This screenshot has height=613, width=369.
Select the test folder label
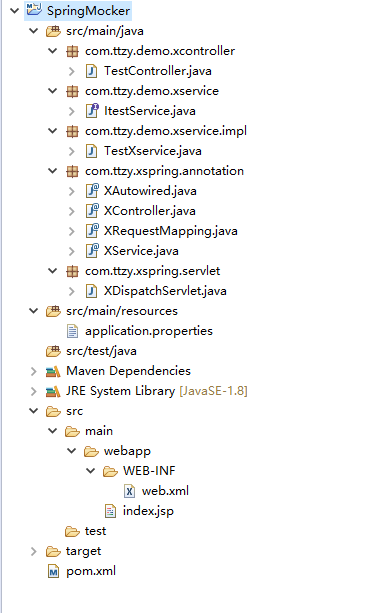pos(95,531)
